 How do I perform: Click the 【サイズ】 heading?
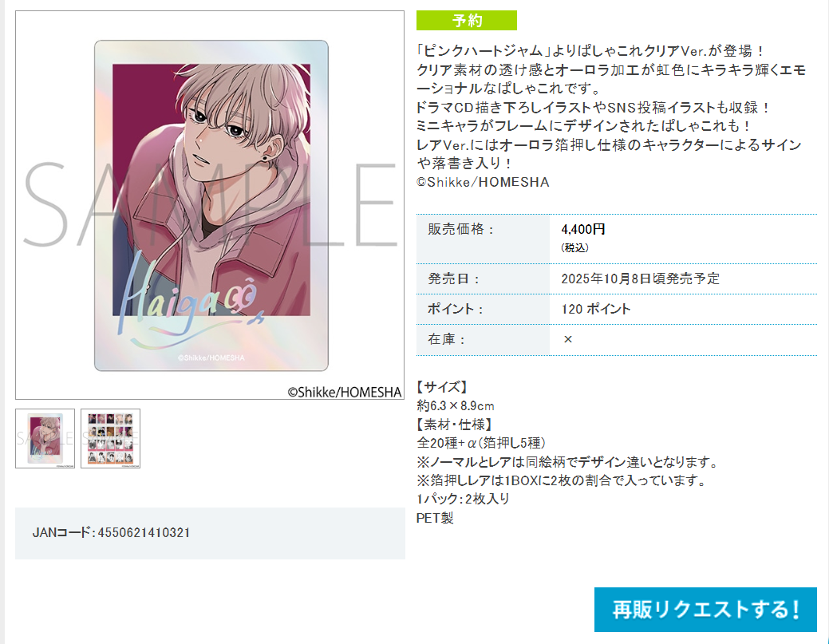(x=441, y=387)
